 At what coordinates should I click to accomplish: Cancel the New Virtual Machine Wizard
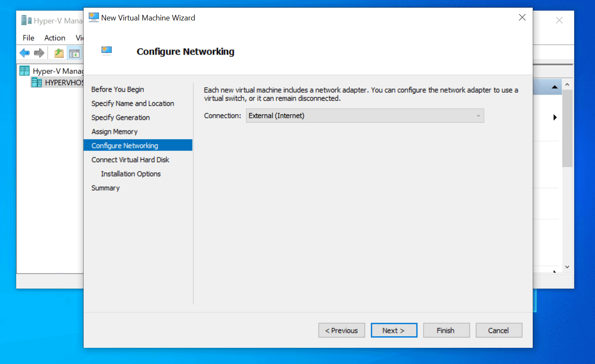coord(499,330)
